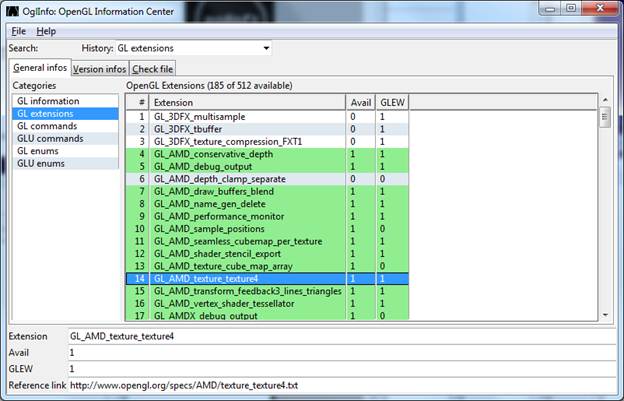Click the Reference link URL field
Image resolution: width=624 pixels, height=401 pixels.
(340, 385)
